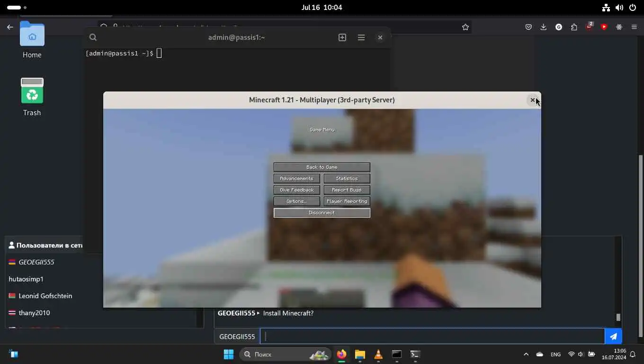
Task: Open the Pocket save icon in browser
Action: coord(528,27)
